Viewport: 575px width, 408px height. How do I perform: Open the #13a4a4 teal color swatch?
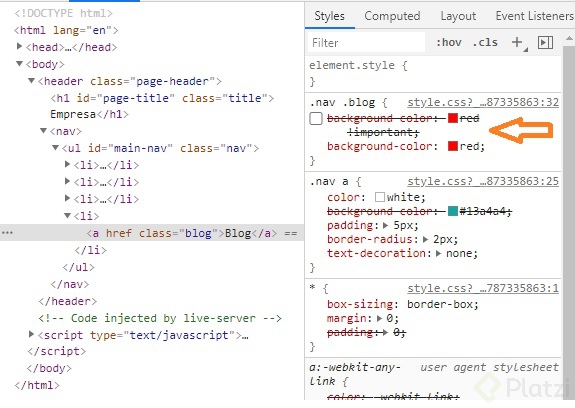[453, 211]
